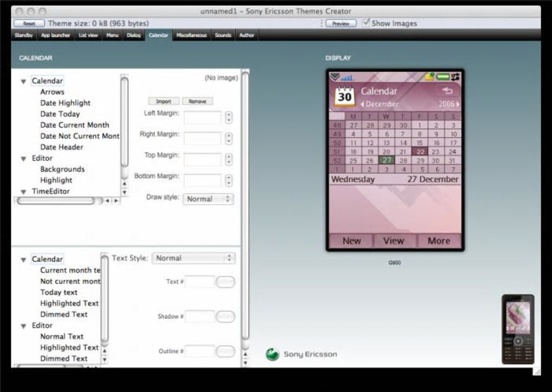The image size is (552, 392).
Task: Select Date Highlight tree item
Action: coord(65,103)
